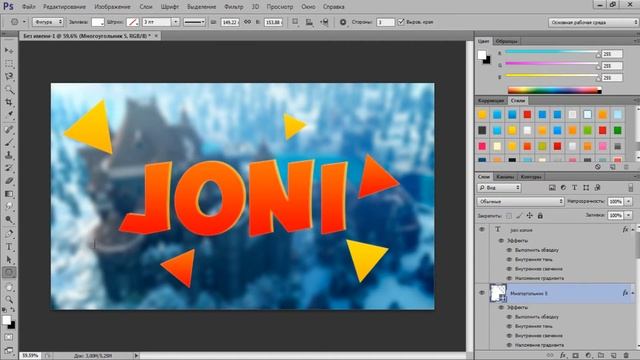Open workspace Основная рабочая среда dropdown
The height and width of the screenshot is (360, 640).
coord(594,22)
